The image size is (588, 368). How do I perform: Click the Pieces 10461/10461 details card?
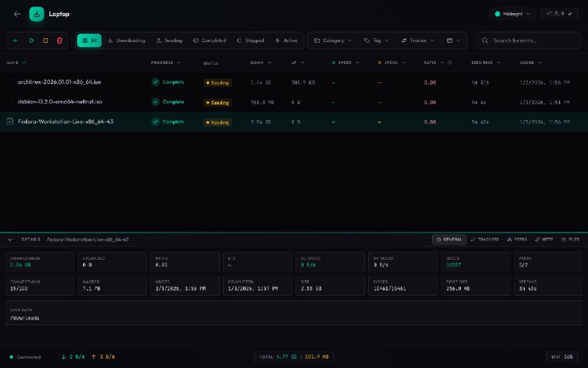click(403, 286)
